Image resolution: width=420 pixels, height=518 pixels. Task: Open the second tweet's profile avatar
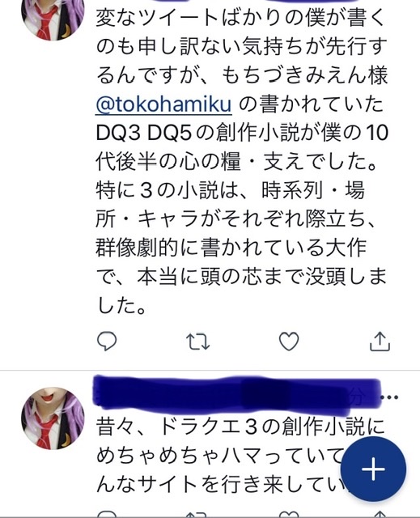pyautogui.click(x=53, y=418)
